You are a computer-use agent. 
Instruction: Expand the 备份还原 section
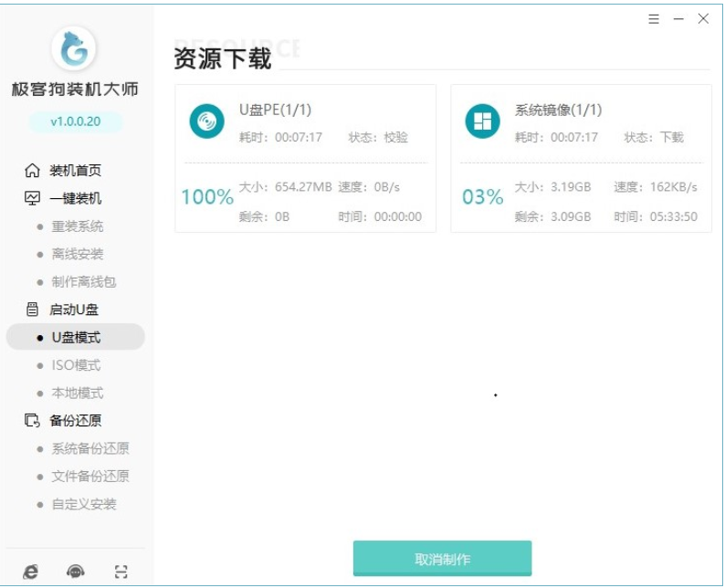point(75,421)
